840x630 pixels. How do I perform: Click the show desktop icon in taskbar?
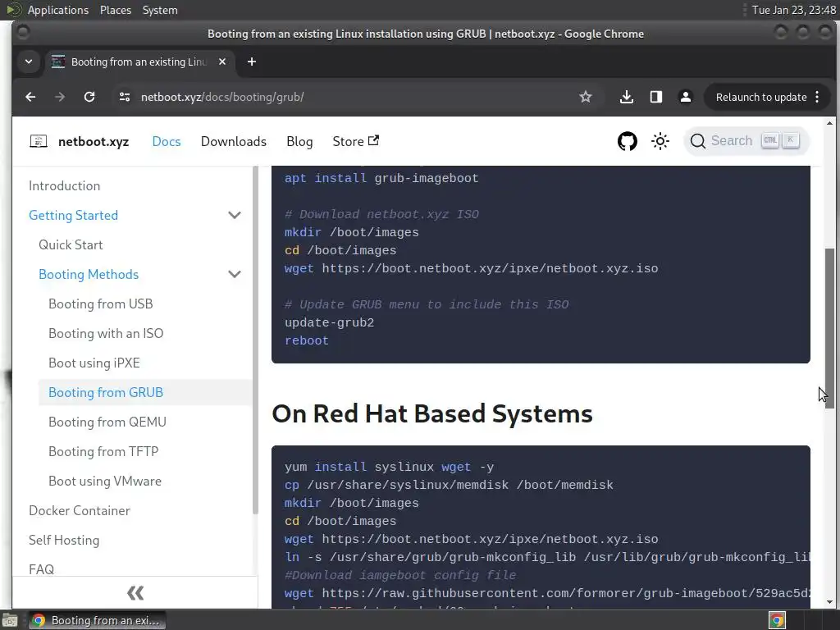[10, 620]
